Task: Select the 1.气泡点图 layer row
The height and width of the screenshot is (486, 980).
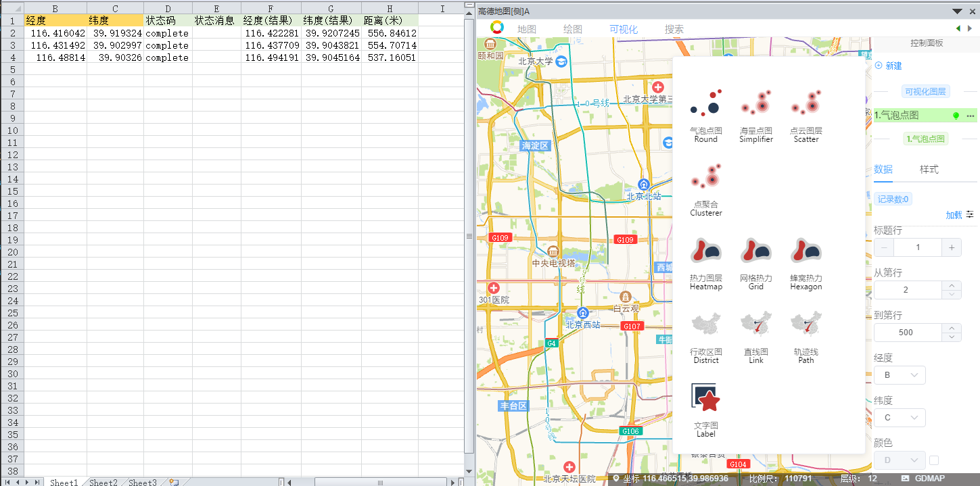Action: point(927,116)
